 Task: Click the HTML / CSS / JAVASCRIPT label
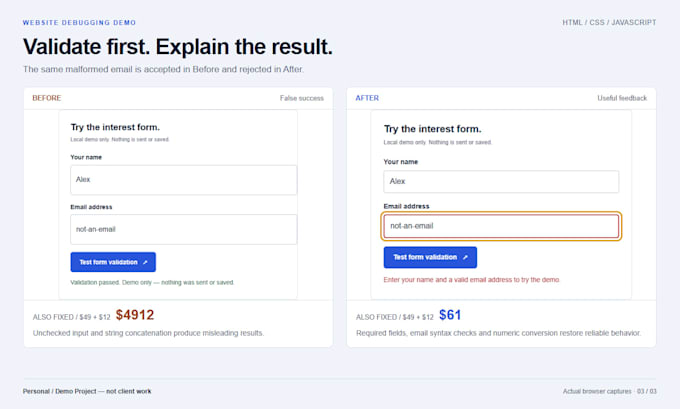609,23
